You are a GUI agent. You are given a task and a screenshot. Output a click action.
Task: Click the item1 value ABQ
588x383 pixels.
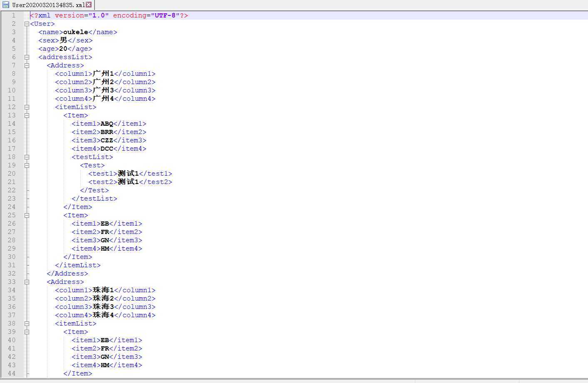107,124
